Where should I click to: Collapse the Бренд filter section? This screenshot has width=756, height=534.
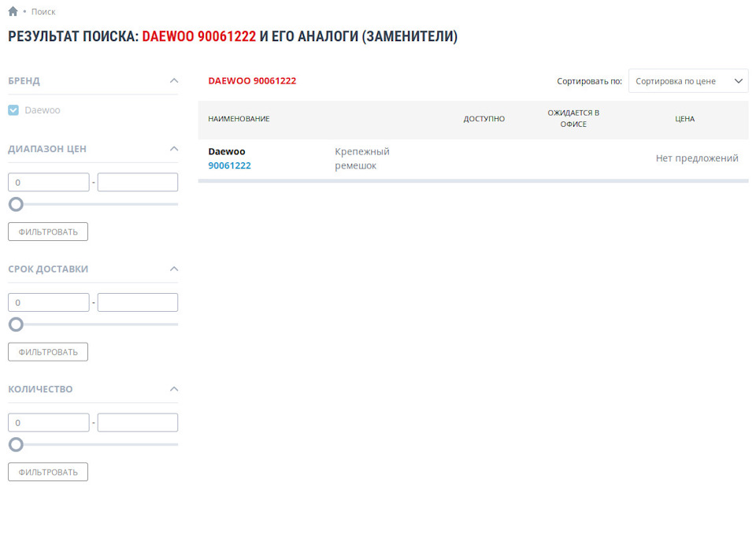(x=174, y=80)
